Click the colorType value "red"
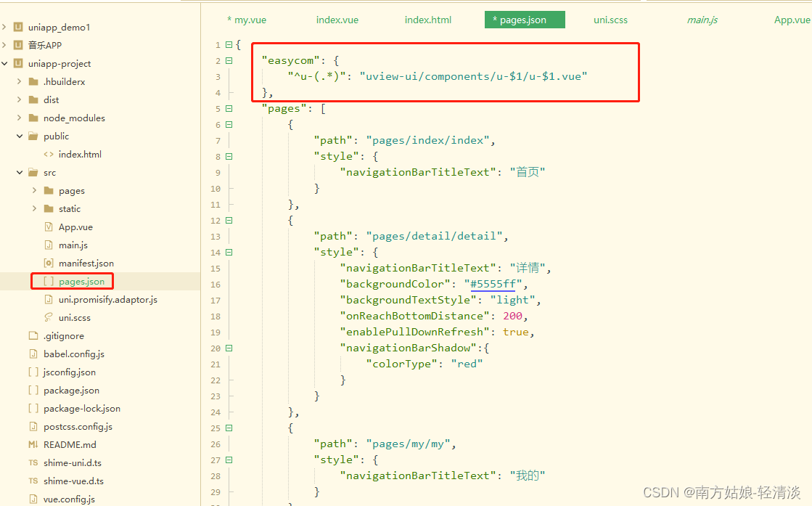 coord(467,364)
